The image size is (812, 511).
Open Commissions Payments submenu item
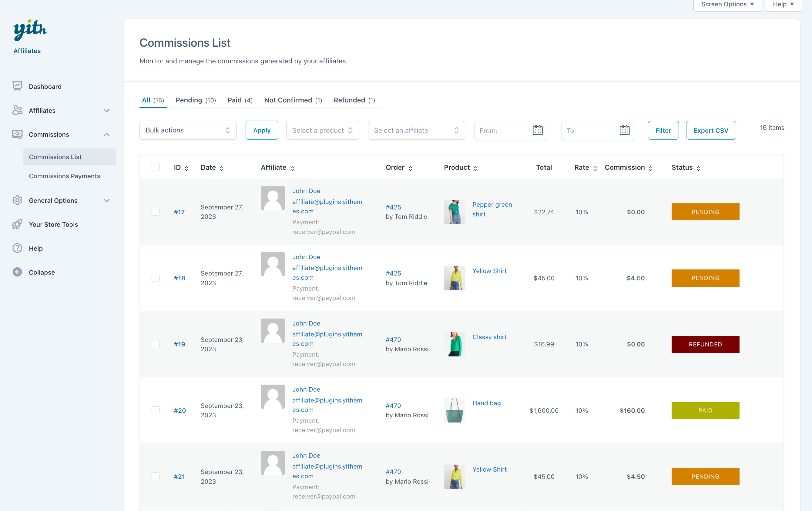(64, 176)
